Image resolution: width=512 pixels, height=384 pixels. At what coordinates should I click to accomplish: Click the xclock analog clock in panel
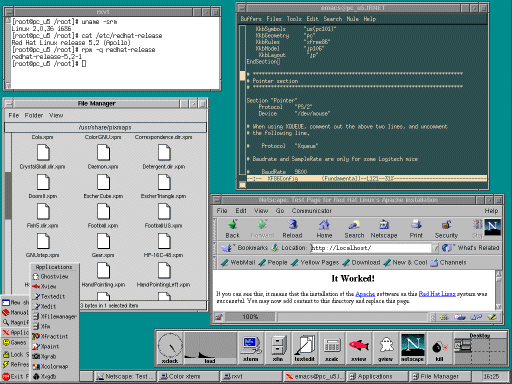(170, 348)
